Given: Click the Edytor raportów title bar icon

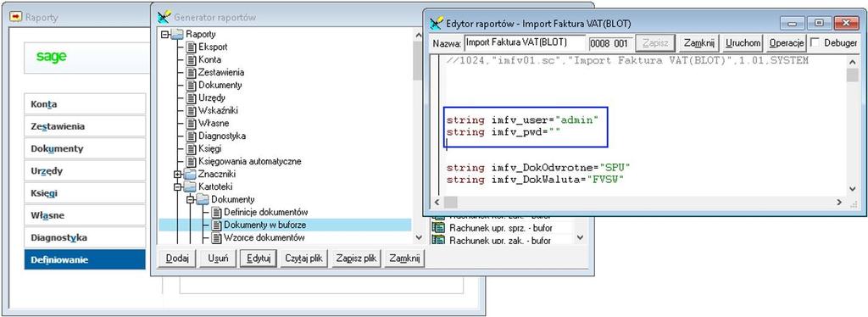Looking at the screenshot, I should pos(437,24).
